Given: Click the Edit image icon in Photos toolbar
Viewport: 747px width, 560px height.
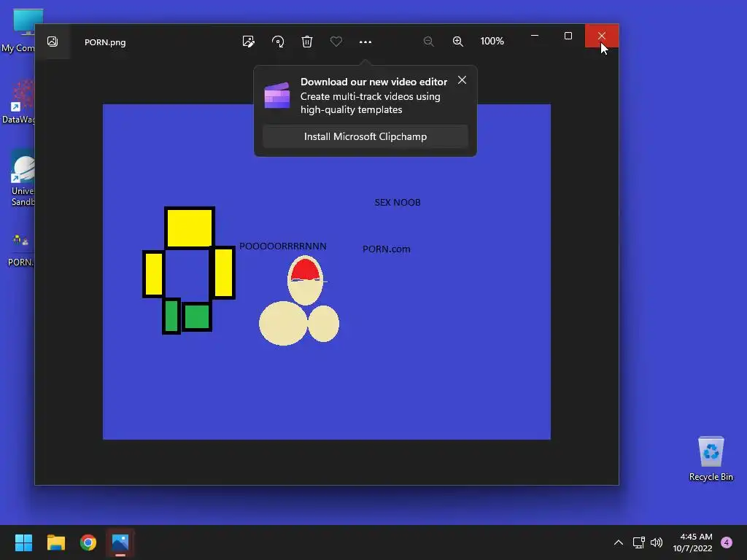Looking at the screenshot, I should [248, 42].
